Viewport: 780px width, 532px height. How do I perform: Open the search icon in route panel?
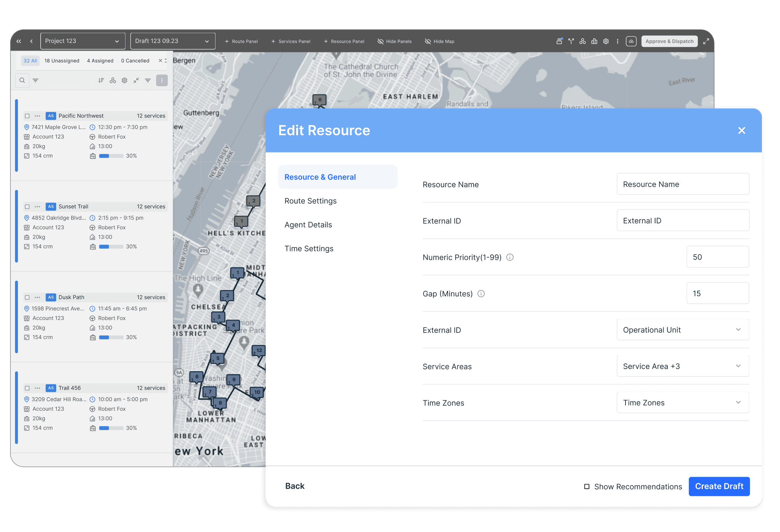[22, 80]
